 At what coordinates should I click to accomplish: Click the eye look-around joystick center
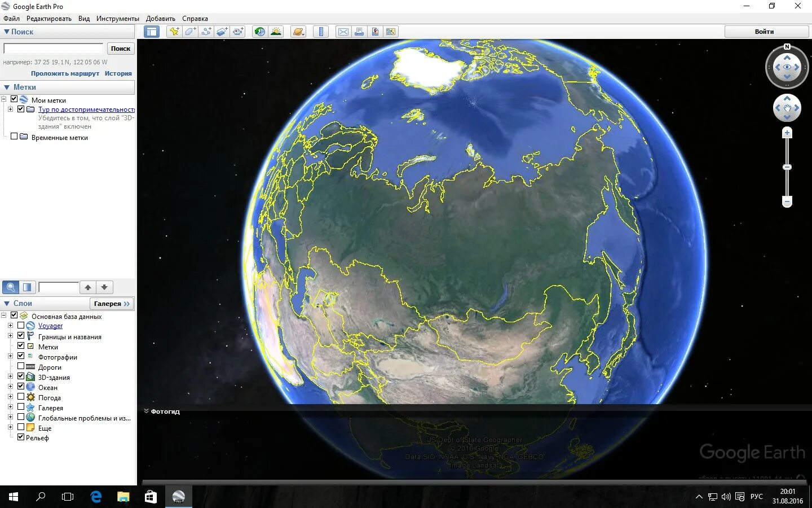click(787, 67)
